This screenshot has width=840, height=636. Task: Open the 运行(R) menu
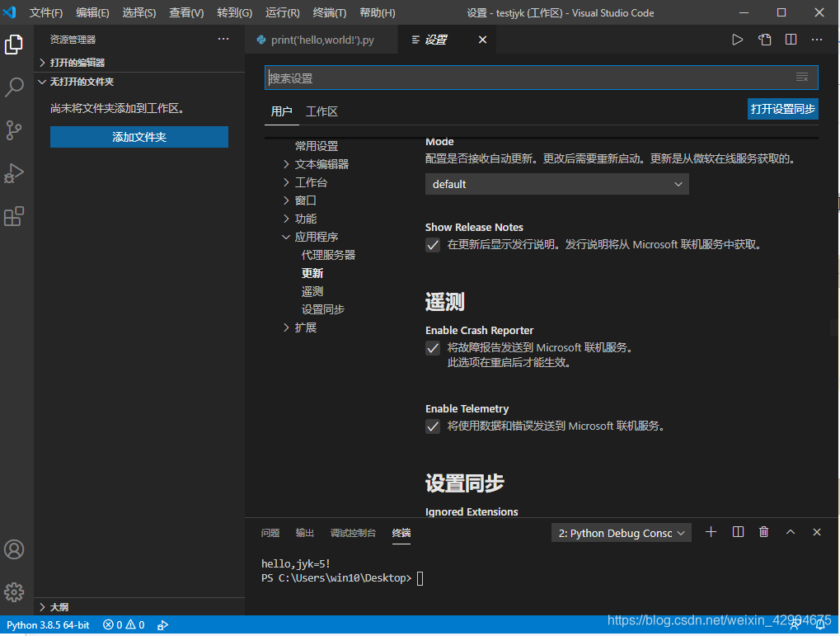[x=282, y=13]
